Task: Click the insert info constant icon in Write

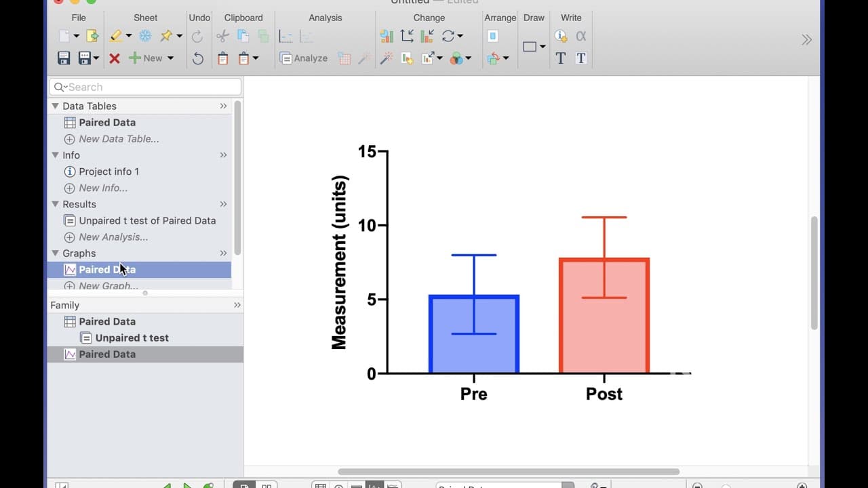Action: [x=561, y=36]
